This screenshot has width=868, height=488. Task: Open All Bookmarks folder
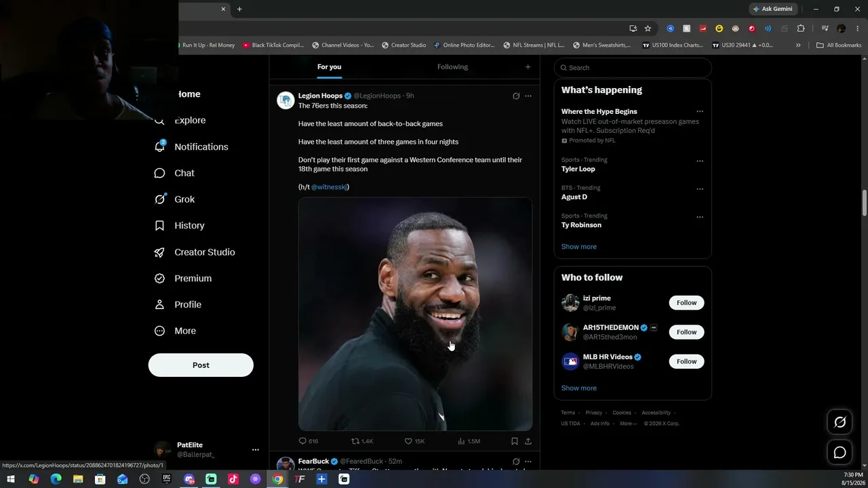click(x=839, y=45)
